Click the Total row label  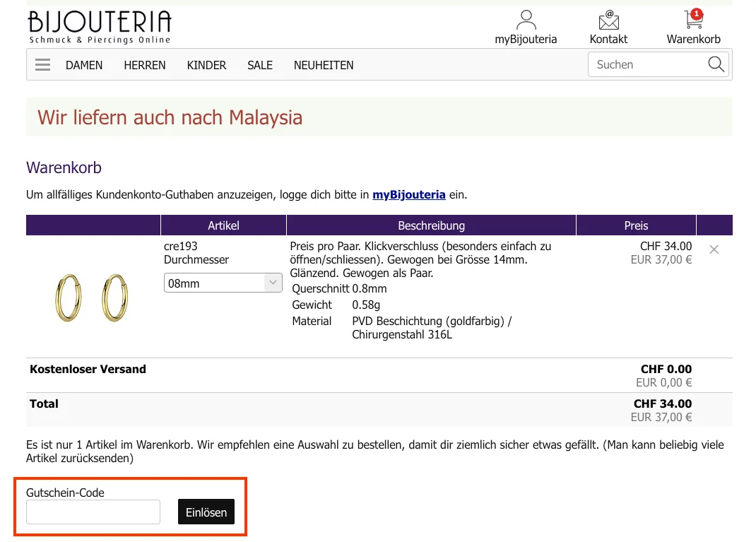click(x=44, y=404)
